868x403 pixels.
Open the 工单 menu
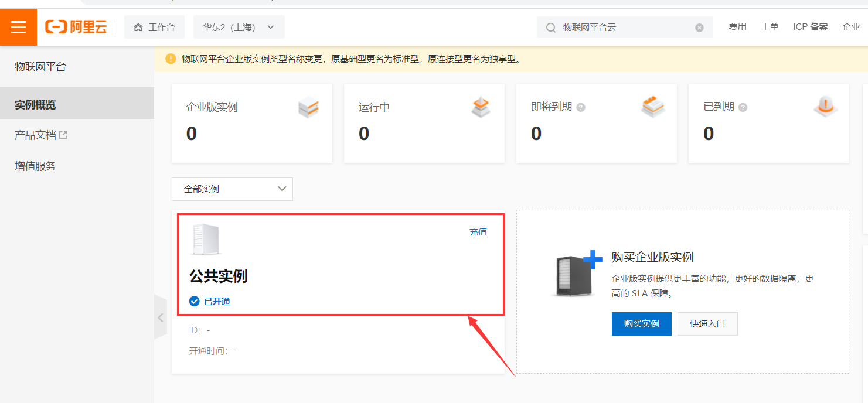click(770, 27)
